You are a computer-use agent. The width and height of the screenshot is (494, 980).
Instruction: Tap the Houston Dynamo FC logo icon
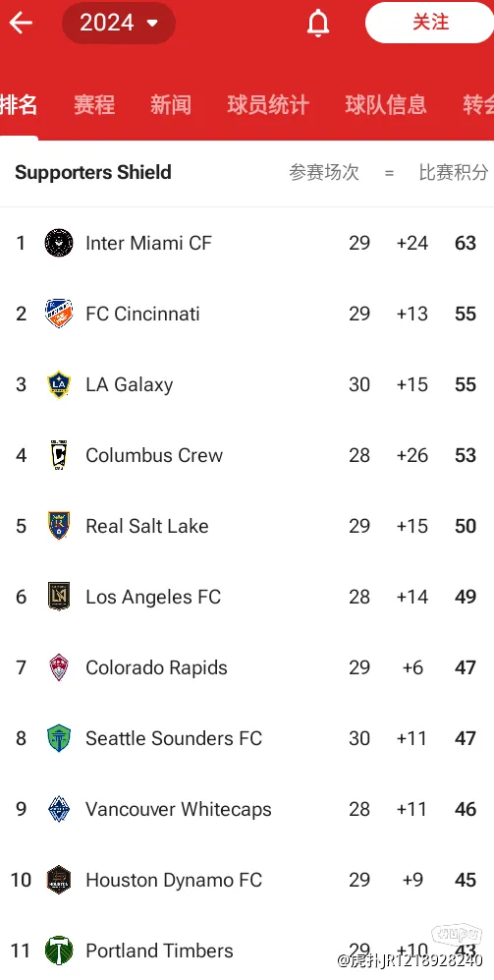(x=59, y=880)
